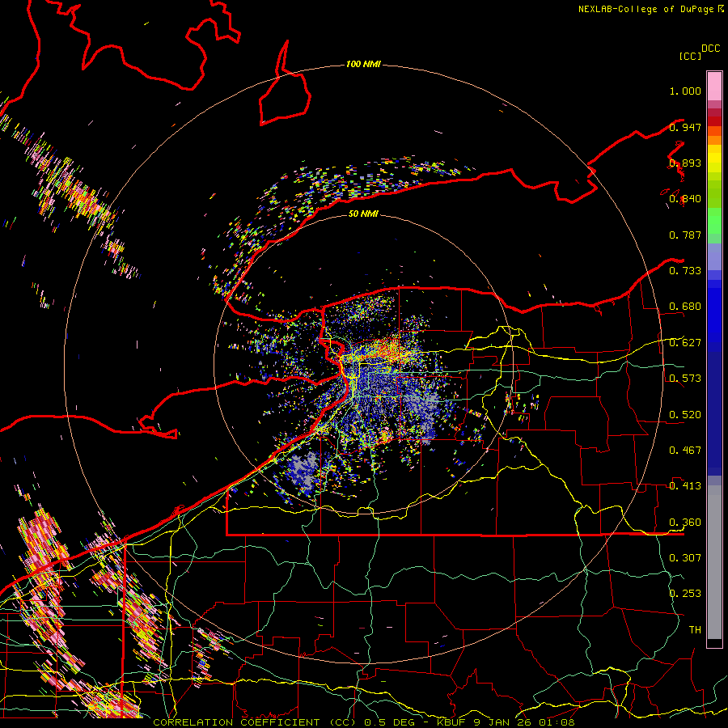Select the 0.840 scale value
This screenshot has width=728, height=728.
tap(685, 199)
